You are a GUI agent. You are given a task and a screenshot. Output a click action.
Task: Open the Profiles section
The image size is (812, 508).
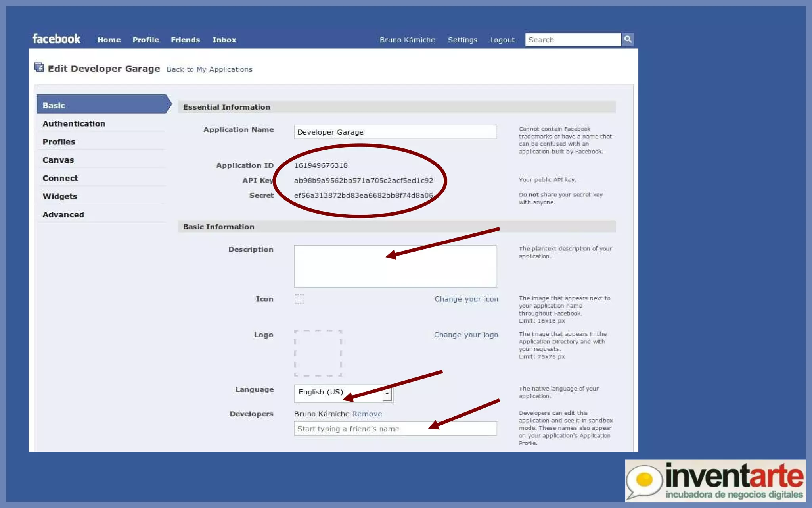pyautogui.click(x=59, y=142)
